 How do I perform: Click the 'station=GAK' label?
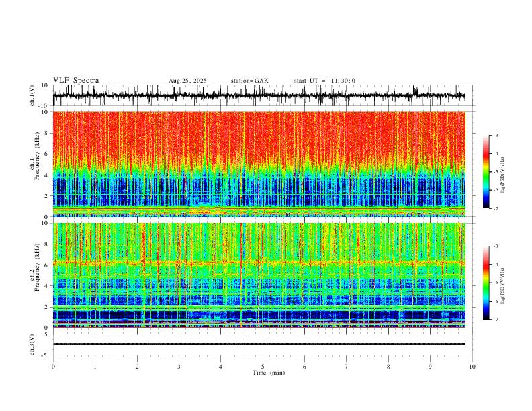tap(250, 81)
